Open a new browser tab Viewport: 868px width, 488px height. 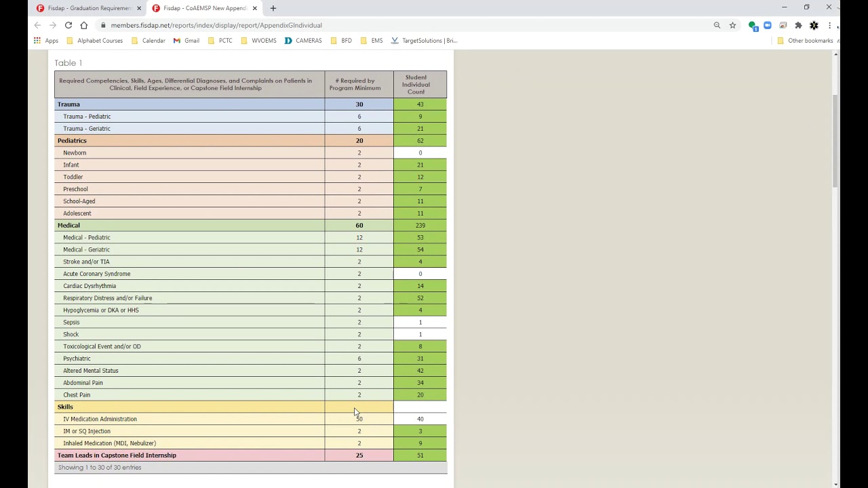click(x=273, y=8)
